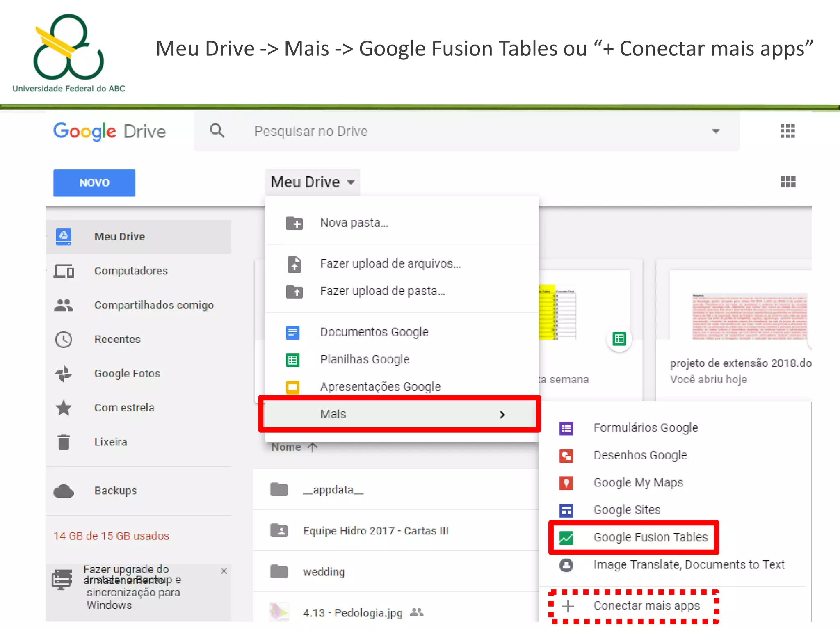840x630 pixels.
Task: Switch to grid view layout icon
Action: 788,182
